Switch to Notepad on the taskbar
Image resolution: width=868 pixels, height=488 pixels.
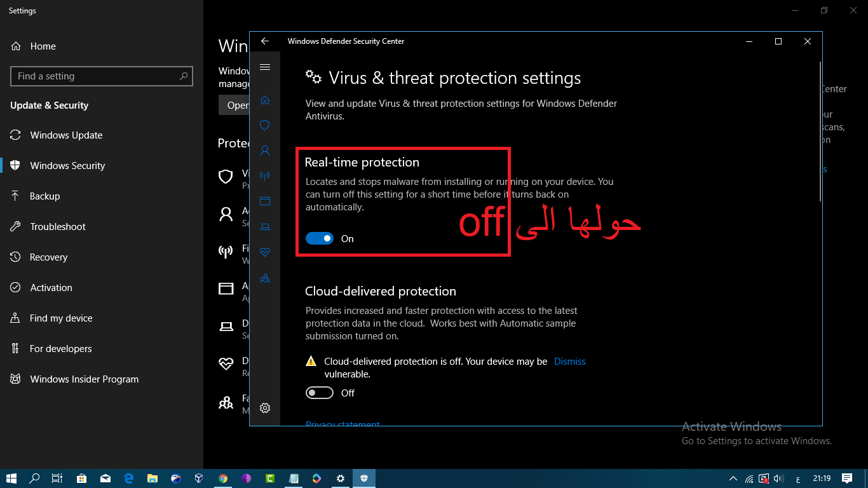coord(293,478)
